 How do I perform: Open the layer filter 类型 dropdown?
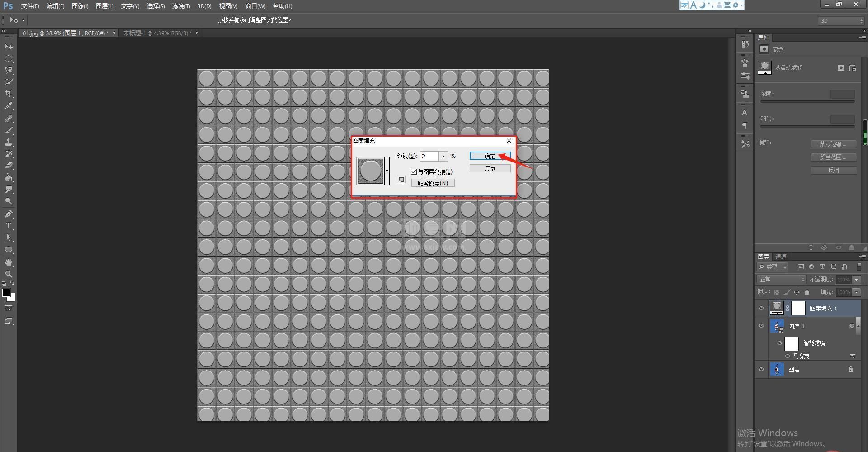pyautogui.click(x=773, y=267)
